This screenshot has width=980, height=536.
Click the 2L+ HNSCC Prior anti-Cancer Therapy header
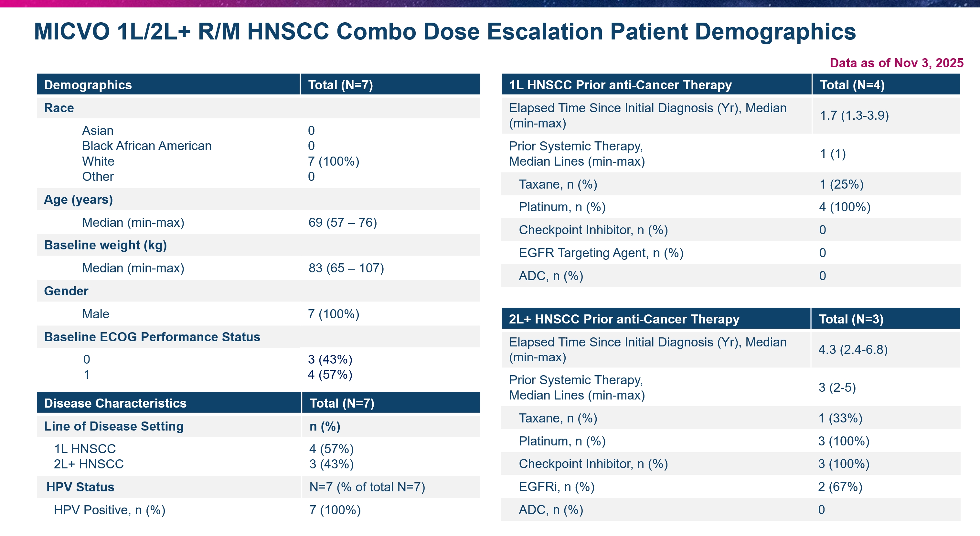(x=624, y=319)
